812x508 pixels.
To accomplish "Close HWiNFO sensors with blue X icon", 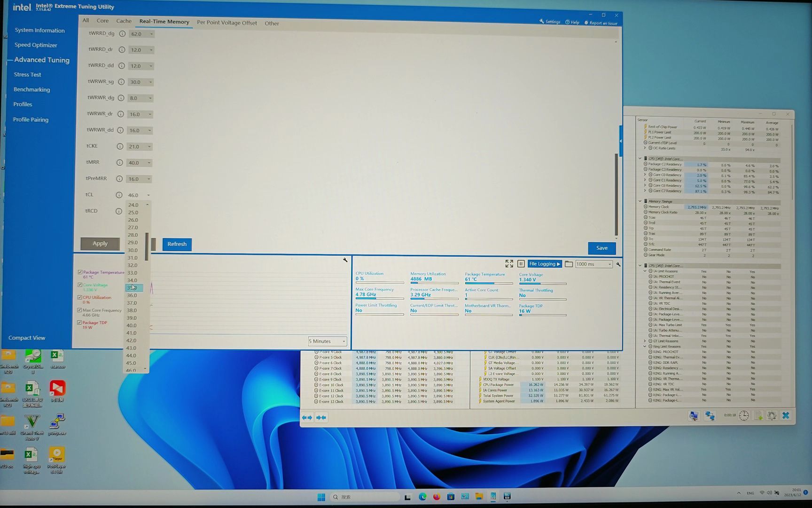I will pos(786,415).
